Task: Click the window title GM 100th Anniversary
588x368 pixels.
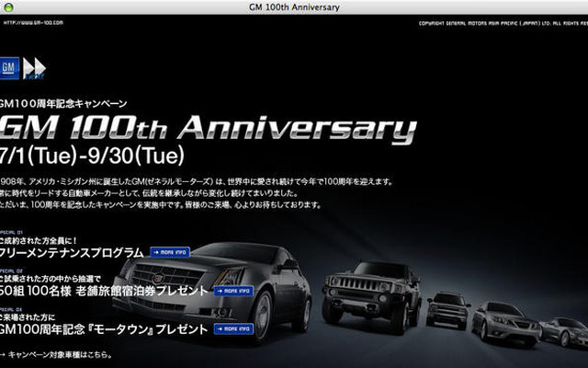Action: [294, 7]
